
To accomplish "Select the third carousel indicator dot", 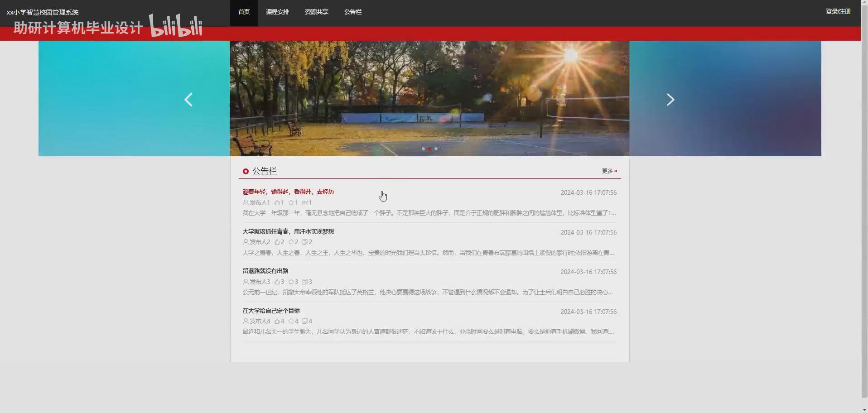I will pyautogui.click(x=436, y=149).
